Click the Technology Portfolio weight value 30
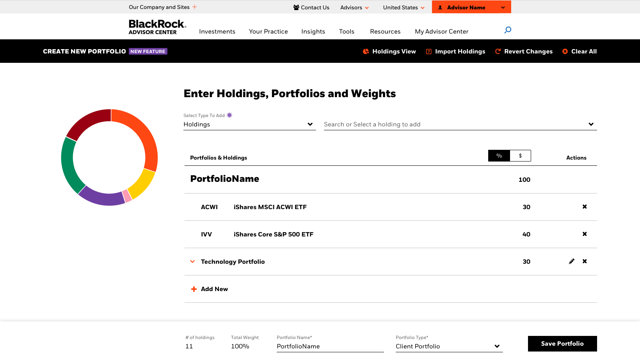The width and height of the screenshot is (640, 364). coord(526,262)
